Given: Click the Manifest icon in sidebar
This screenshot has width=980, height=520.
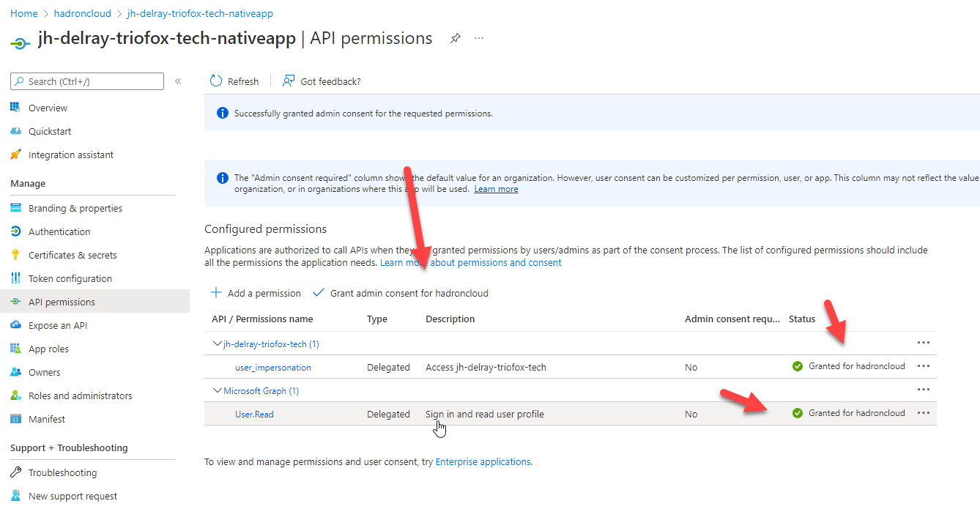Looking at the screenshot, I should pos(15,419).
